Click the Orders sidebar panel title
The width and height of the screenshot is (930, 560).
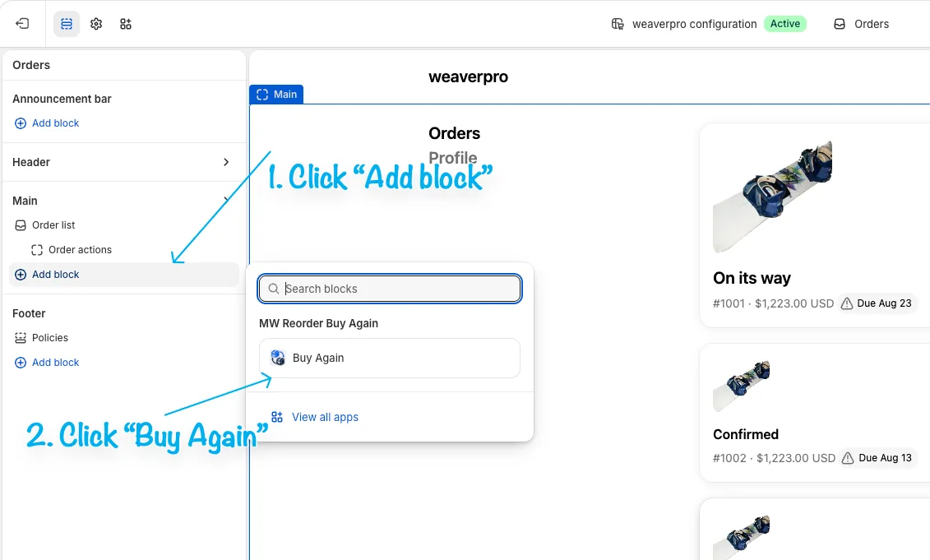point(31,65)
